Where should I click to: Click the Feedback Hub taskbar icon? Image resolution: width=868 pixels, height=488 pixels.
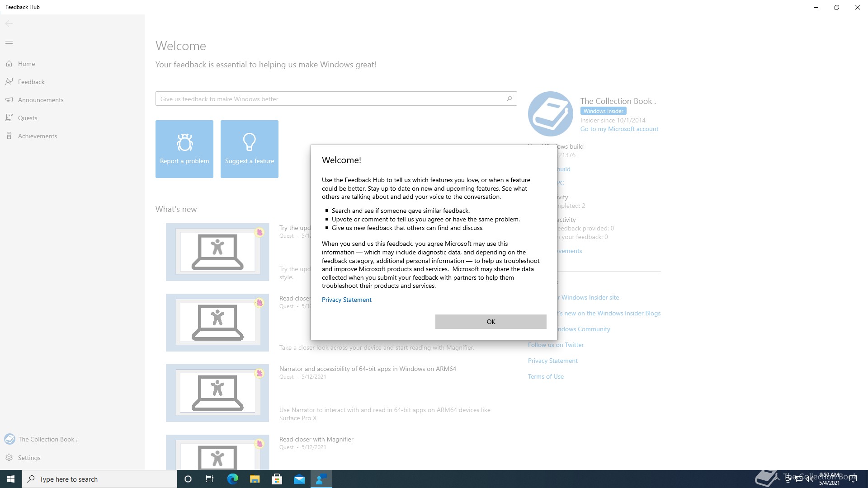click(321, 479)
